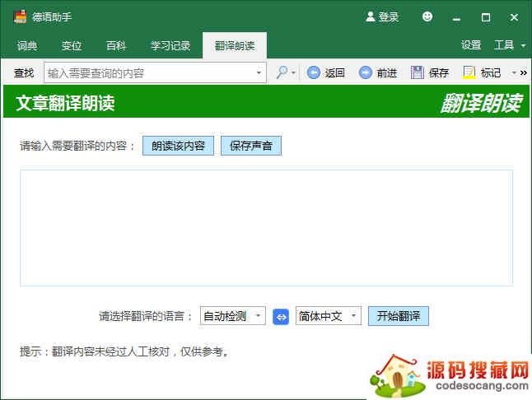Open the 百科 tab
This screenshot has width=532, height=400.
116,45
